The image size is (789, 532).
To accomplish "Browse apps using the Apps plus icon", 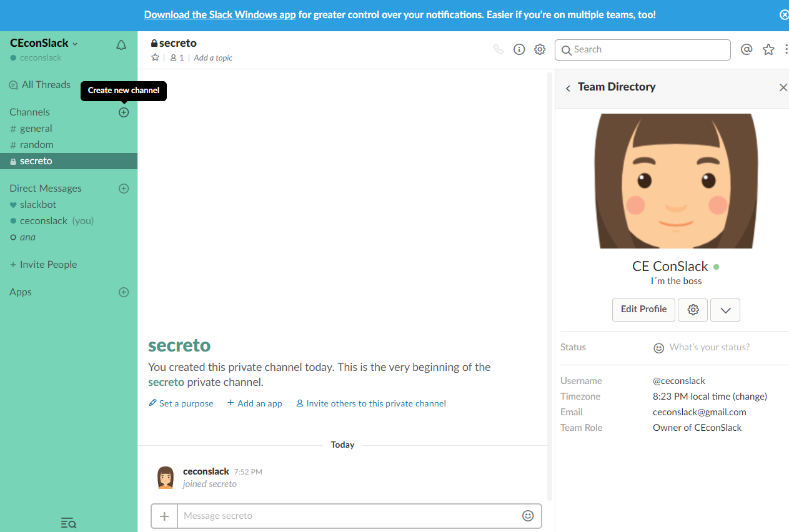I will coord(124,292).
